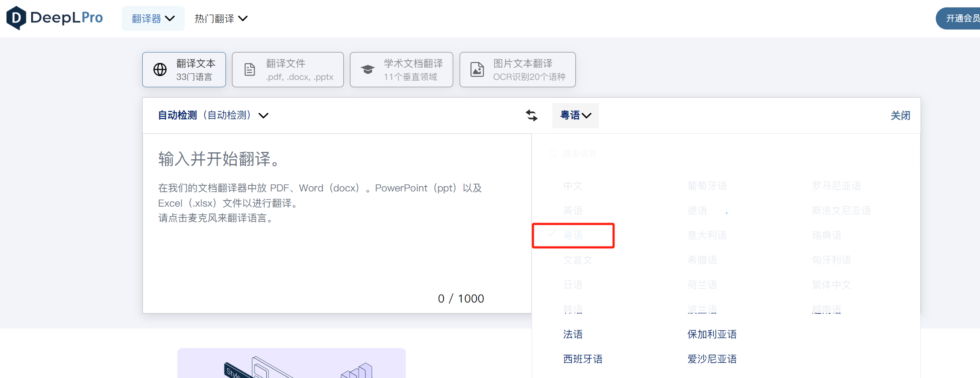Expand the 自动检测 source language selector

click(x=213, y=115)
